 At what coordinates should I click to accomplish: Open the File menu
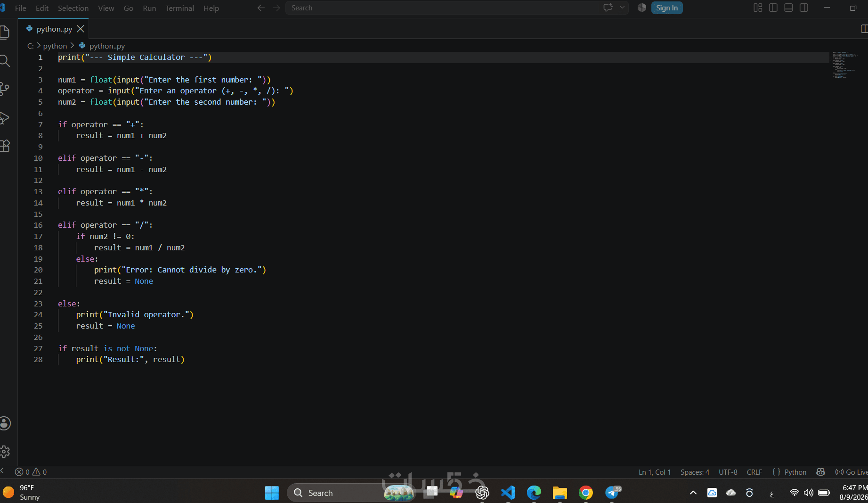(21, 8)
